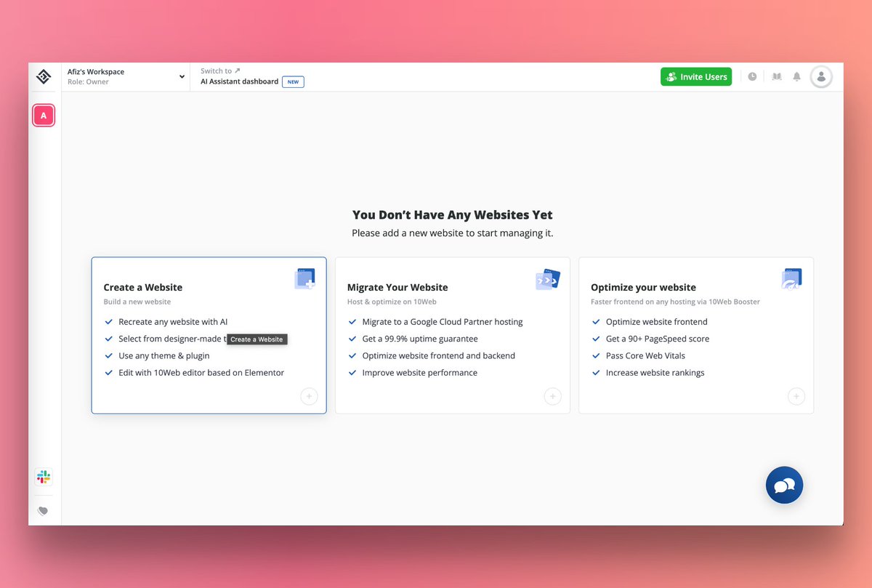872x588 pixels.
Task: Click 'Pass Core Web Vitals'
Action: pos(645,355)
